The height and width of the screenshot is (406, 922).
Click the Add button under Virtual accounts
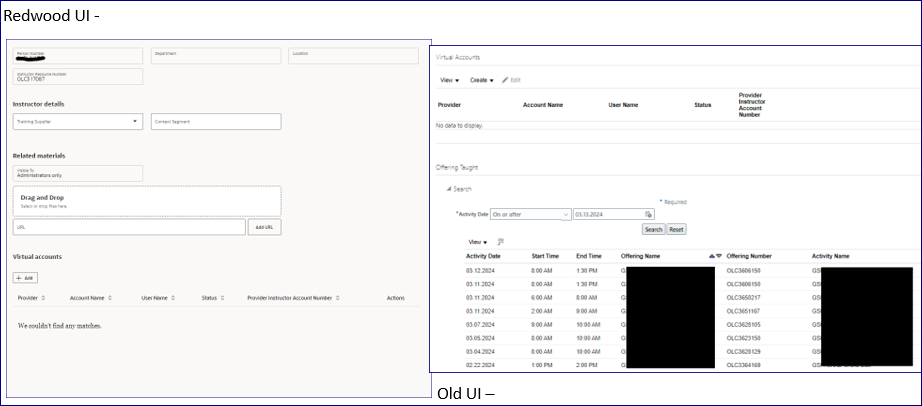[x=25, y=278]
